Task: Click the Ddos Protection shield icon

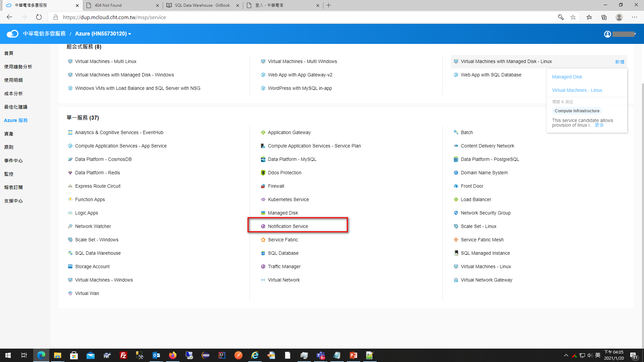Action: (263, 173)
